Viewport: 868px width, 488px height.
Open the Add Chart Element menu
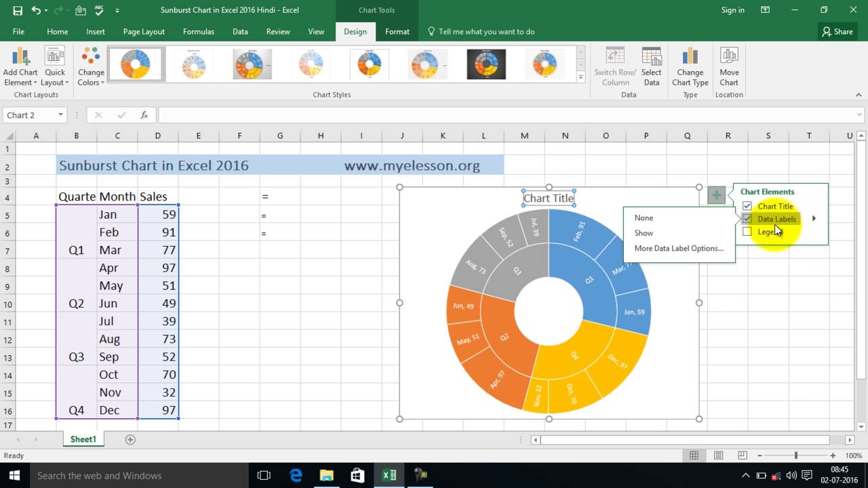(20, 66)
